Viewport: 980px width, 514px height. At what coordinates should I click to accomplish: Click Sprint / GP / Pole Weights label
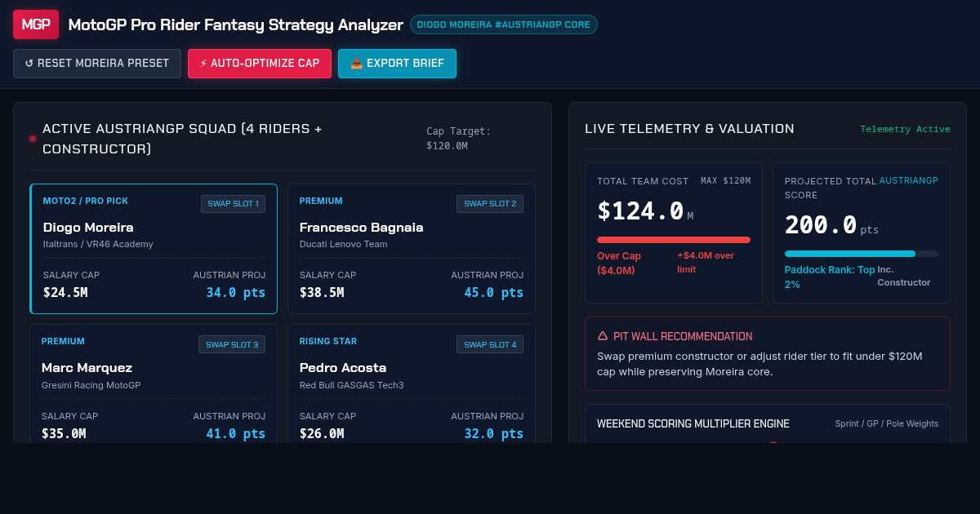tap(887, 423)
